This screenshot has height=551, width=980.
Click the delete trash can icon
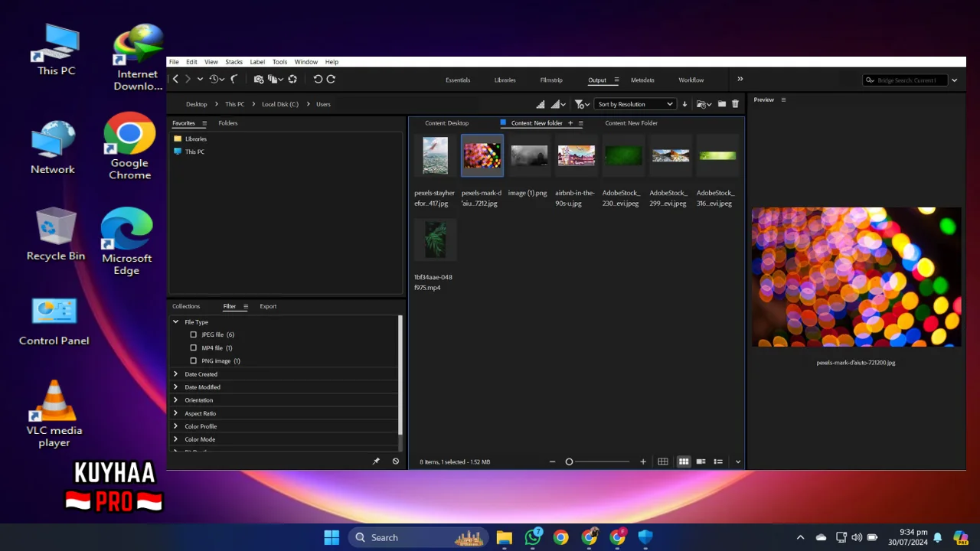click(735, 104)
